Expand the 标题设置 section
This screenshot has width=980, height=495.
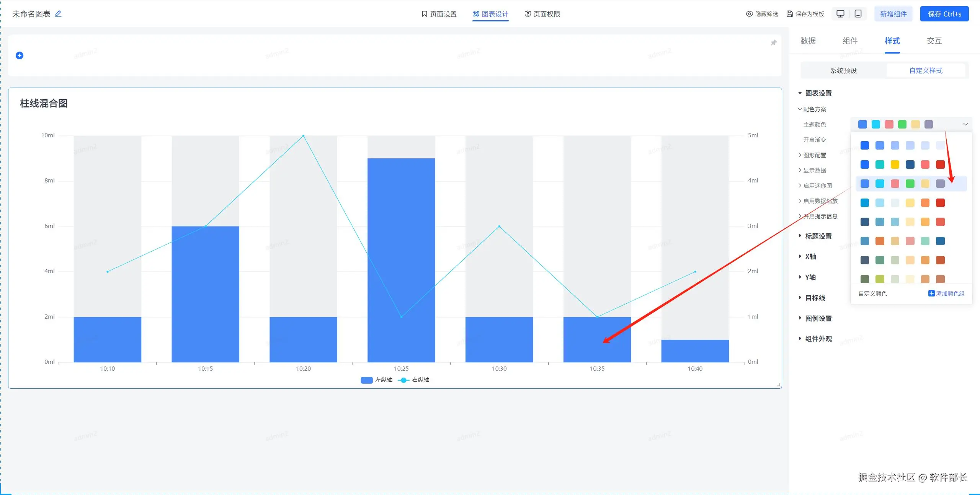point(818,236)
